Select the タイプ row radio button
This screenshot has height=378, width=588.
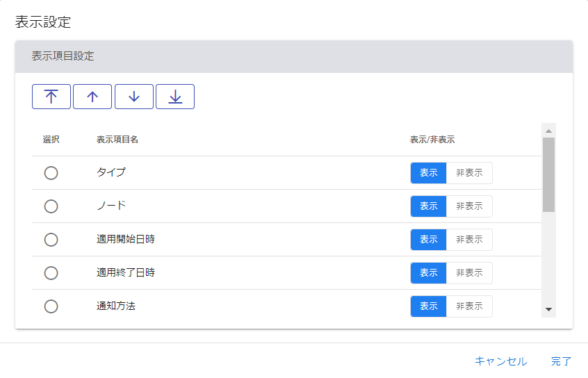[51, 173]
